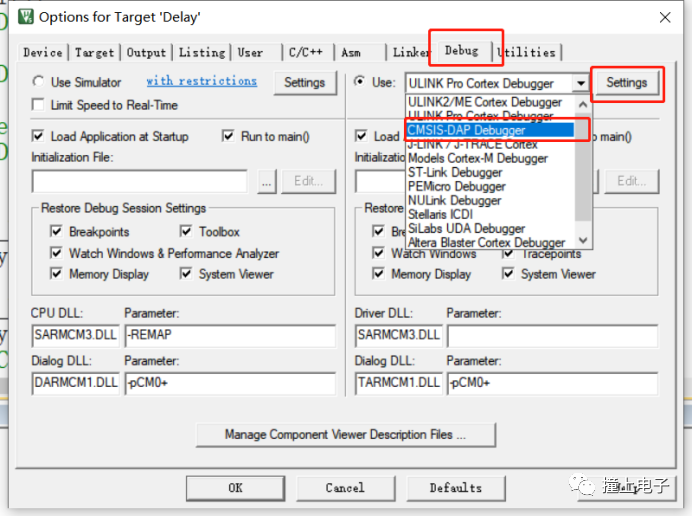692x516 pixels.
Task: Collapse the debugger dropdown arrow
Action: pos(581,83)
